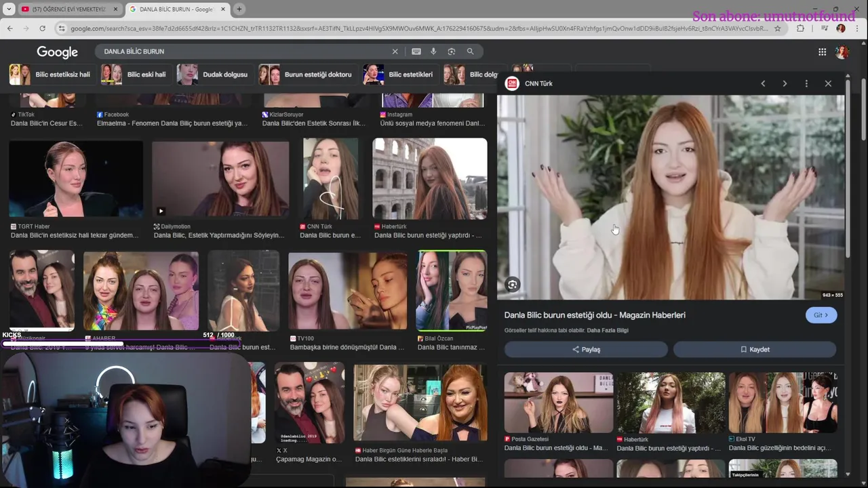Open the Habertürk Colosseum image result
Image resolution: width=868 pixels, height=488 pixels.
click(429, 179)
